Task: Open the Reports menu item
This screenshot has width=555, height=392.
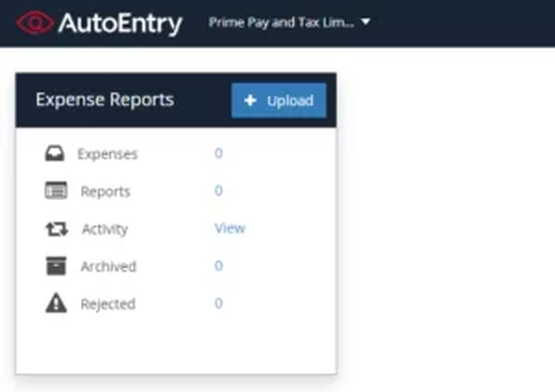Action: coord(105,192)
